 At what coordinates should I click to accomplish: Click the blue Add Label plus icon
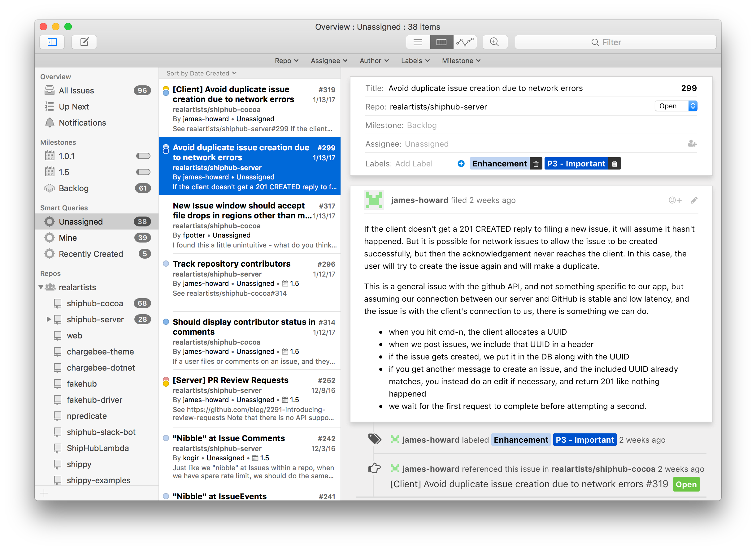tap(461, 164)
